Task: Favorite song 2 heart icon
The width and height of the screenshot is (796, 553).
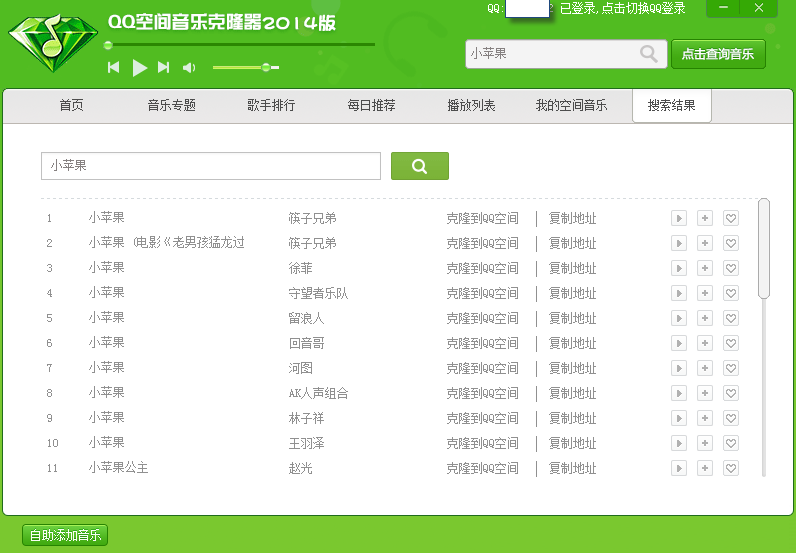Action: [731, 243]
